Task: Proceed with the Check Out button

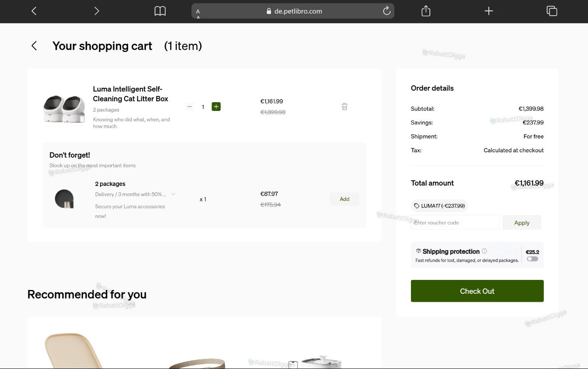Action: pyautogui.click(x=477, y=291)
